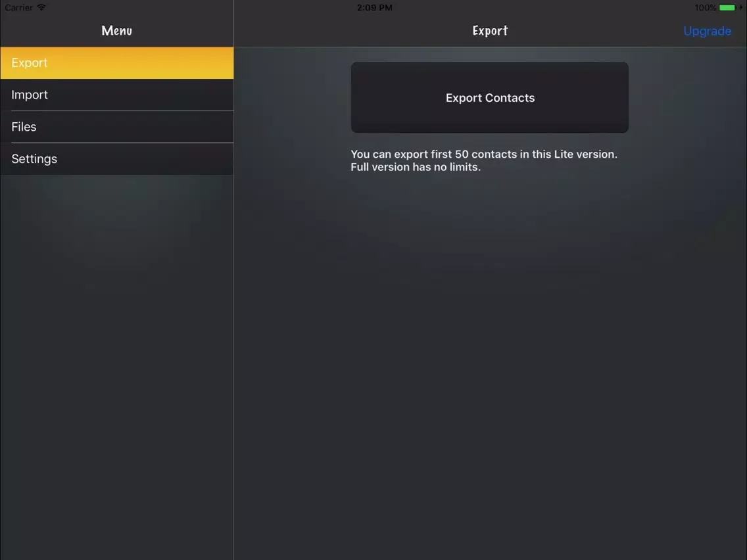
Task: Tap the Upgrade link
Action: pyautogui.click(x=707, y=31)
